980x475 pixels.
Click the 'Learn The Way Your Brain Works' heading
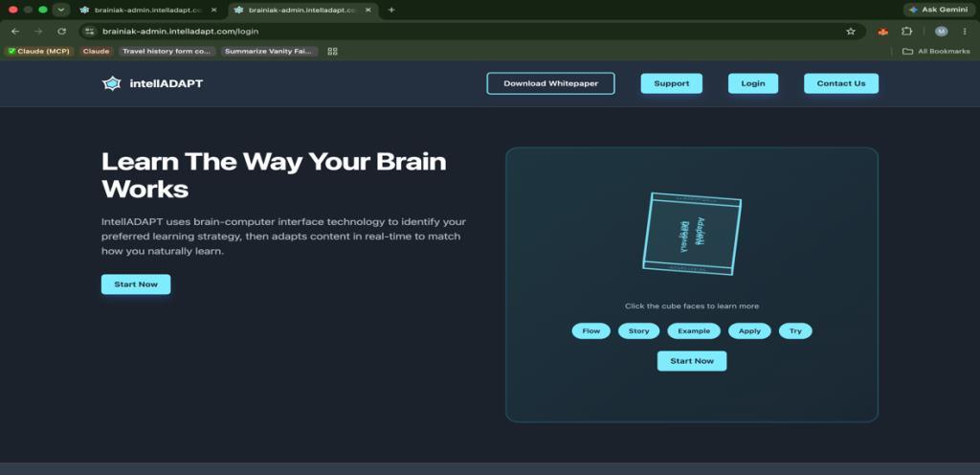coord(274,175)
